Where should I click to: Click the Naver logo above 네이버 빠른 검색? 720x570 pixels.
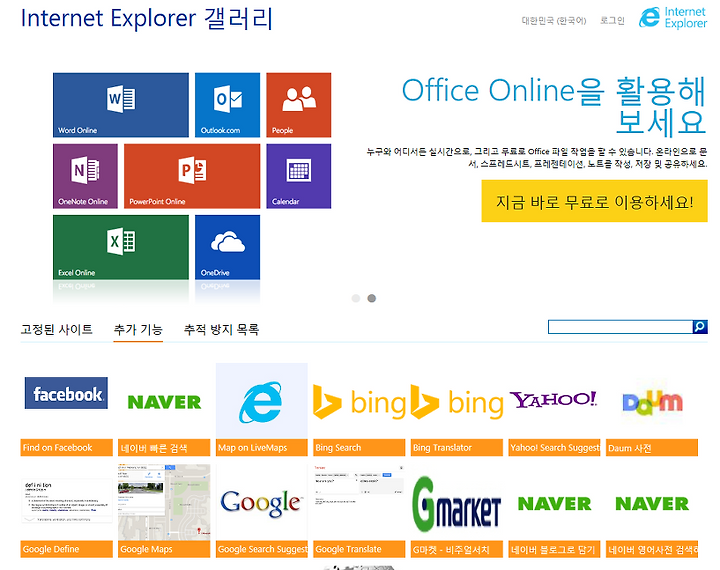(x=164, y=402)
